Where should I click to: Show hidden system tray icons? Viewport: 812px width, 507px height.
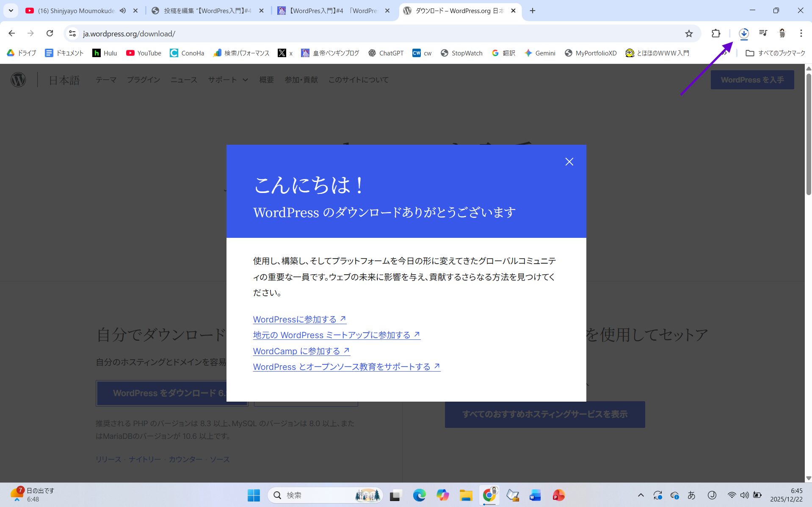[x=641, y=495]
